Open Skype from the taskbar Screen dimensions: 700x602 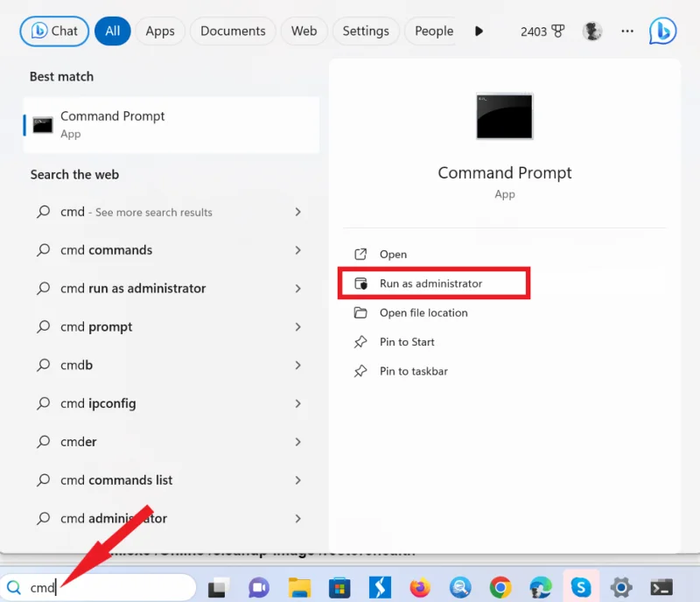click(582, 586)
